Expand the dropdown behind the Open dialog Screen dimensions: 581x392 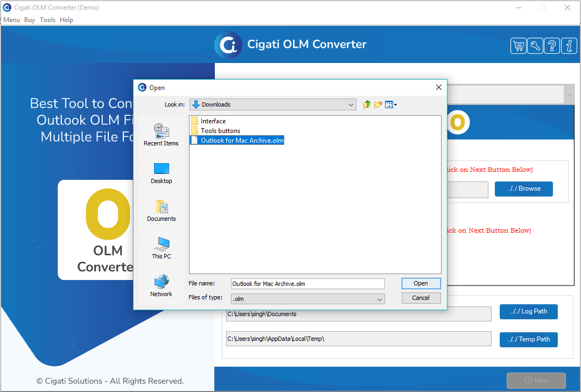[x=569, y=95]
